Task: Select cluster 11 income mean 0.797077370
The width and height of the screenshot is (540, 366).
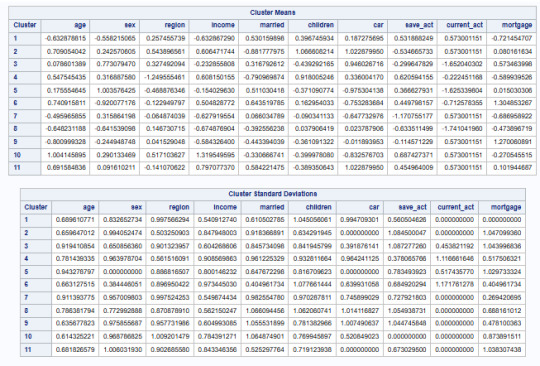Action: (x=215, y=167)
